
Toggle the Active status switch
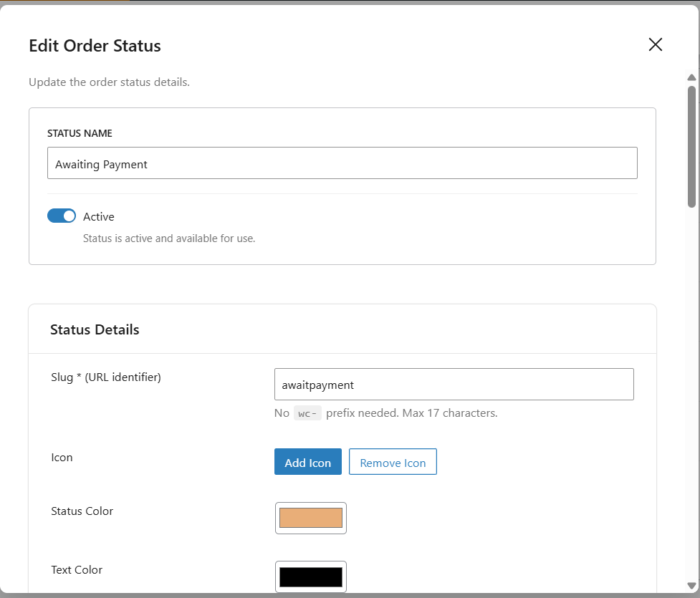pyautogui.click(x=62, y=216)
